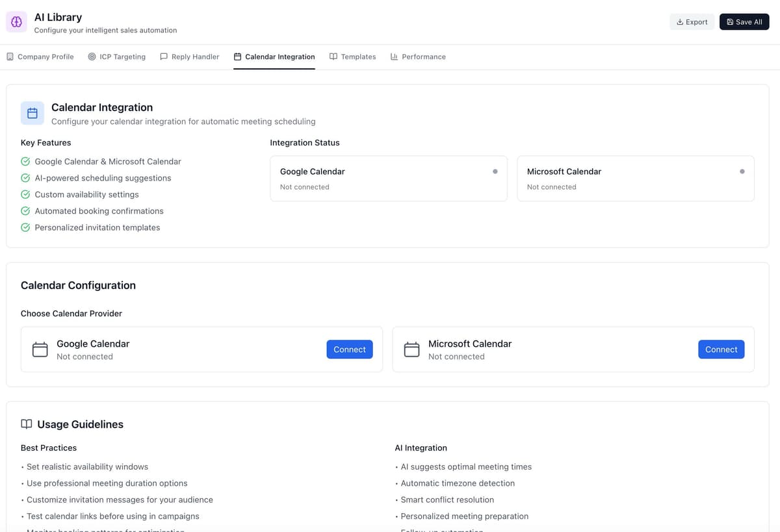The image size is (780, 532).
Task: Export the AI Library configuration
Action: (x=692, y=22)
